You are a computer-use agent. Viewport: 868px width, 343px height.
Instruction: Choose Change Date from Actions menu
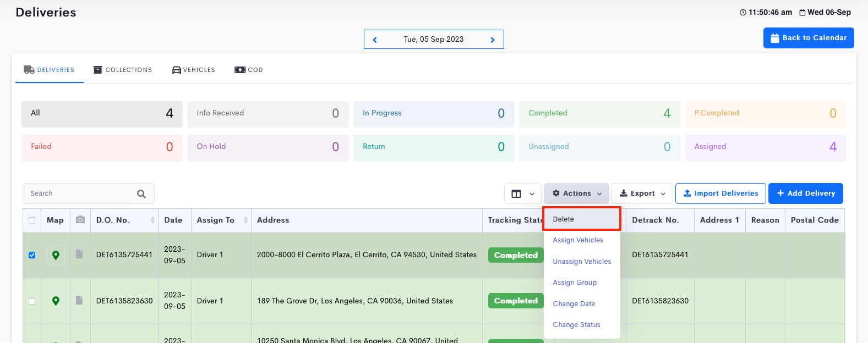[x=574, y=304]
